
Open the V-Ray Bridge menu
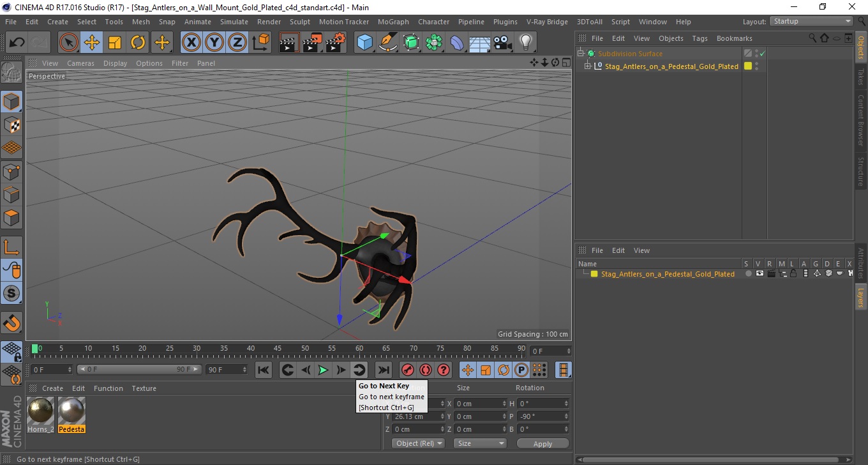coord(547,22)
